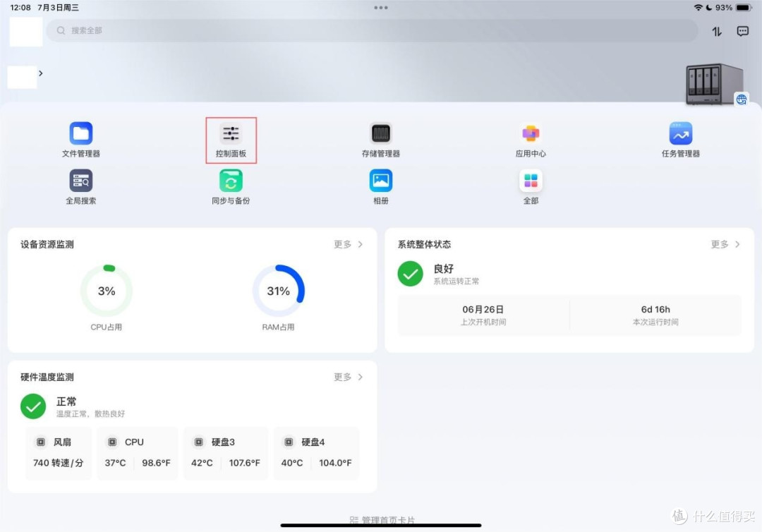Image resolution: width=762 pixels, height=532 pixels.
Task: Click 管理首页卡片 at the bottom
Action: pyautogui.click(x=381, y=517)
